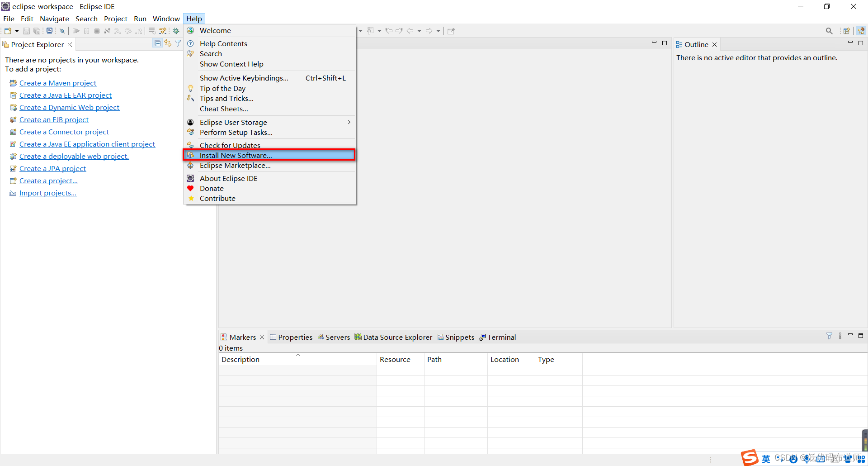Expand the Eclipse User Storage submenu
Viewport: 868px width, 466px height.
pos(270,122)
